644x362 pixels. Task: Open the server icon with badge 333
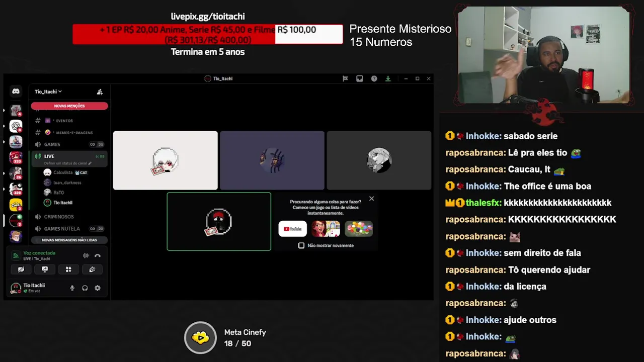16,157
